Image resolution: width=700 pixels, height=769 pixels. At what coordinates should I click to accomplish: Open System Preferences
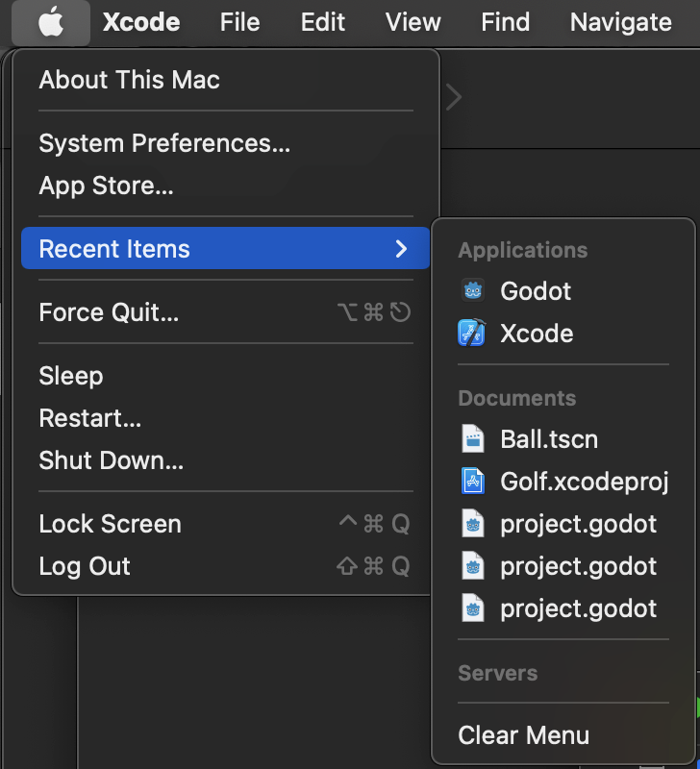click(x=165, y=143)
